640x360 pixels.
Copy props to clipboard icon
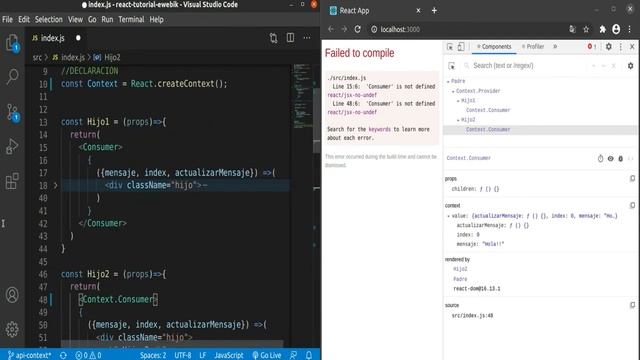click(x=632, y=179)
